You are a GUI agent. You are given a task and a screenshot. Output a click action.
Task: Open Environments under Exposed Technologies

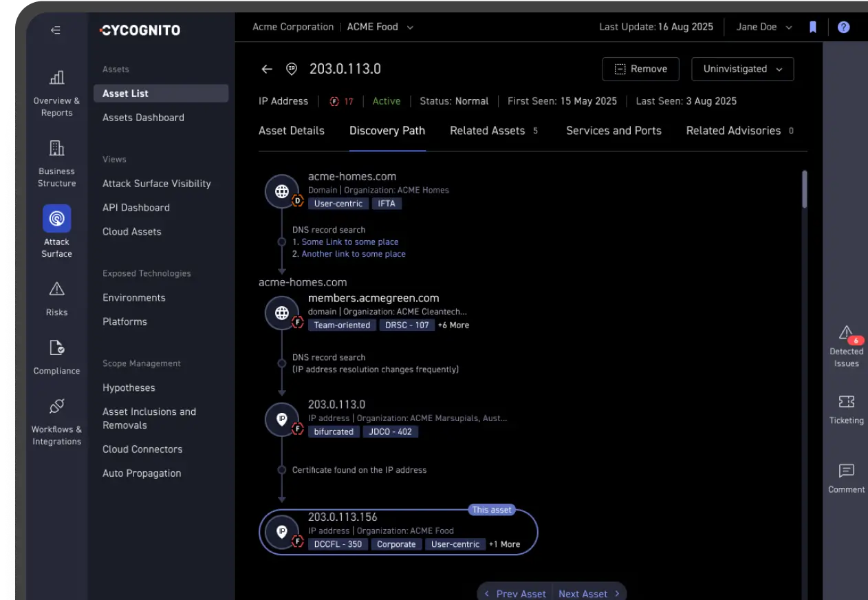pyautogui.click(x=134, y=298)
